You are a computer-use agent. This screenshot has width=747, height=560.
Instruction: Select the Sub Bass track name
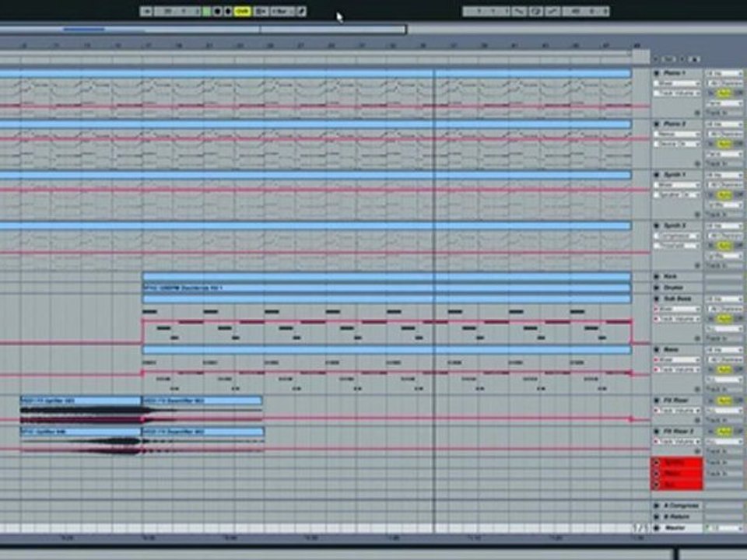click(x=677, y=299)
